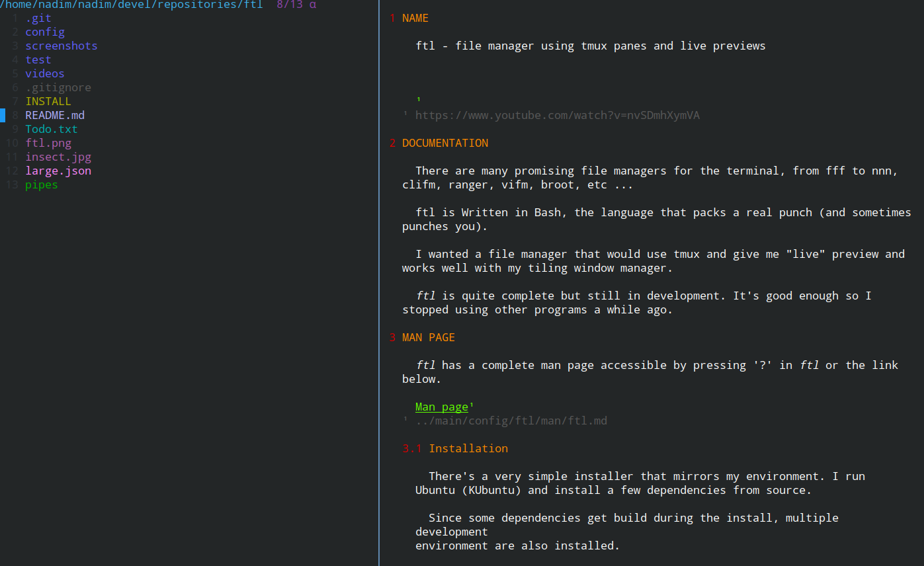
Task: Click the 3.1 Installation subheading
Action: (455, 448)
